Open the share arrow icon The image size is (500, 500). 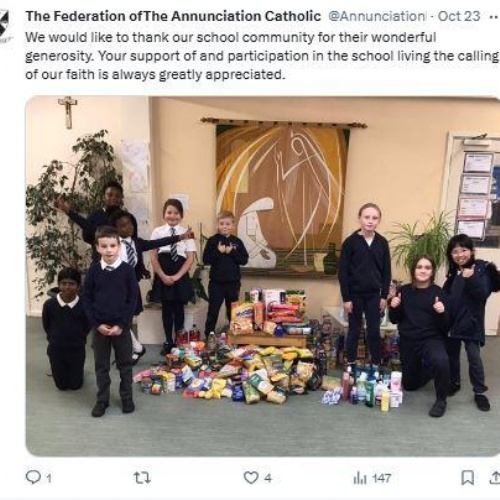pyautogui.click(x=495, y=478)
